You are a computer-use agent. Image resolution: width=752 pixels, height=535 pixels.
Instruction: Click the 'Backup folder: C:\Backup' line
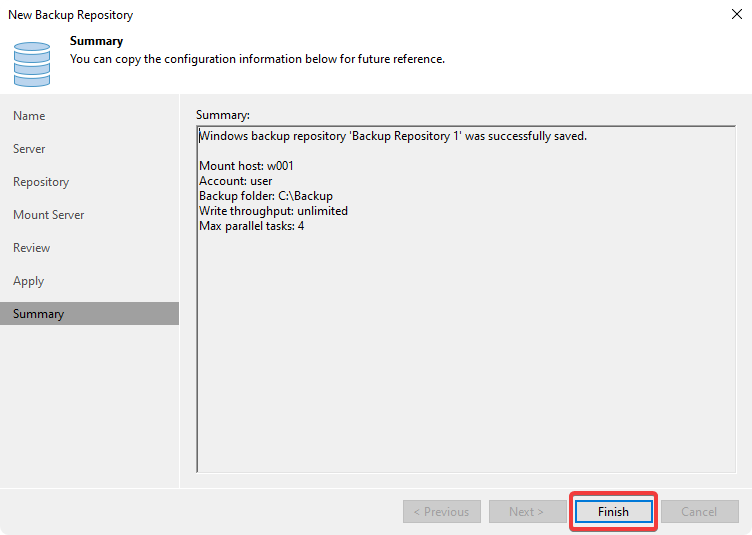pos(265,196)
